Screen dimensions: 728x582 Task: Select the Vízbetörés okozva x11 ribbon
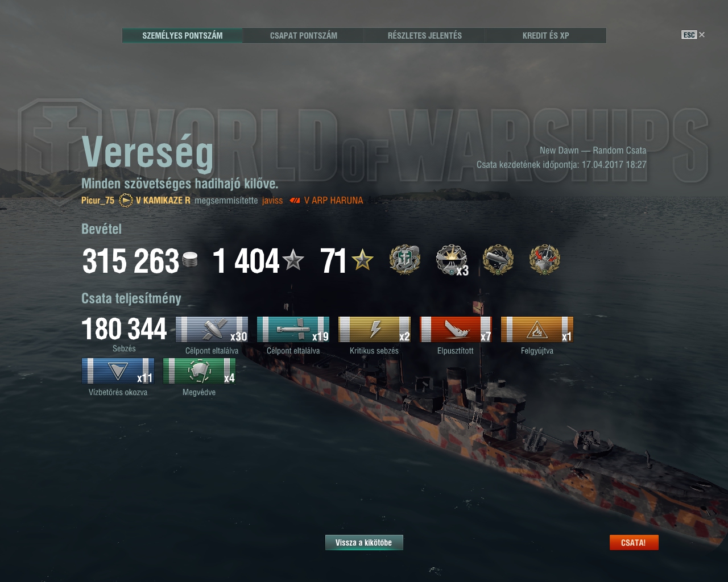[x=118, y=371]
